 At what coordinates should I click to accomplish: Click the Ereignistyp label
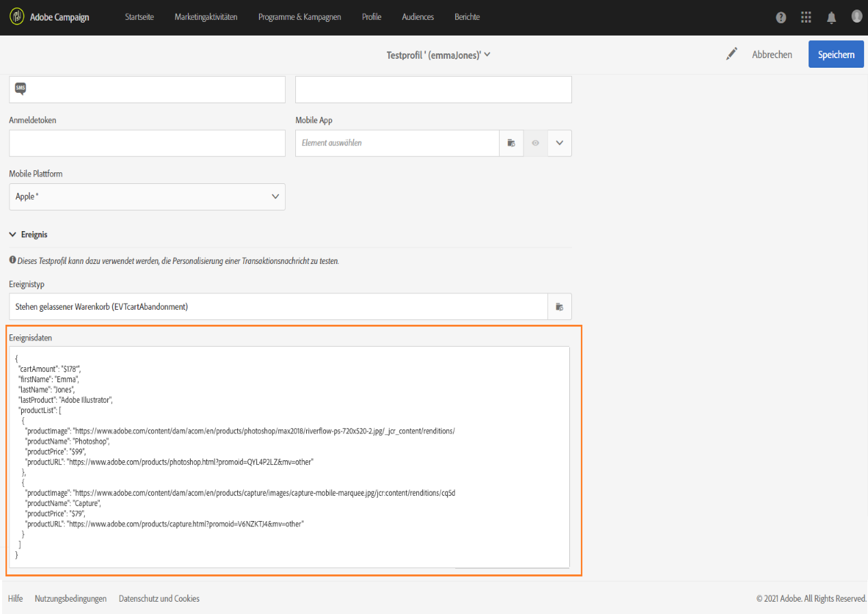click(27, 284)
